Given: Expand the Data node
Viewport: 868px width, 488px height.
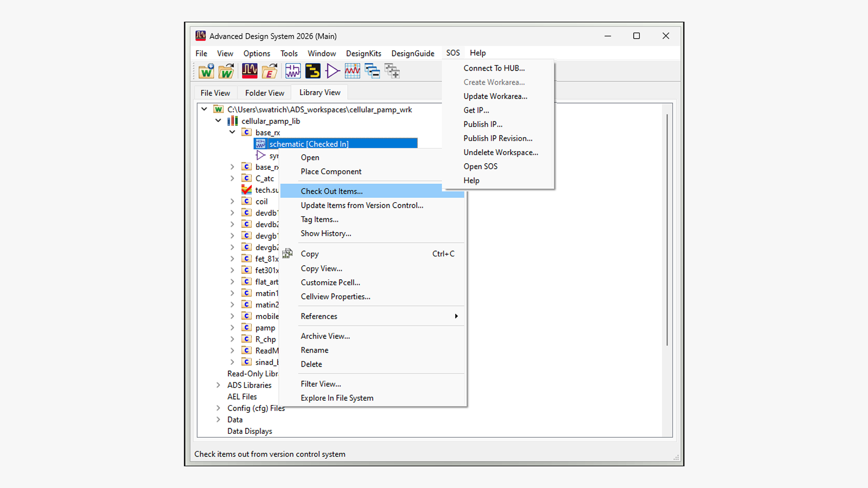Looking at the screenshot, I should tap(218, 419).
